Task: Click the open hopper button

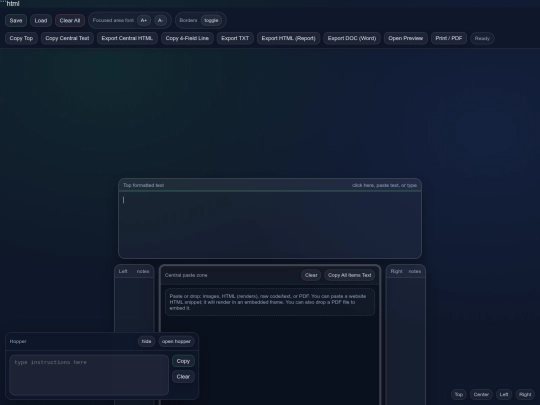Action: 176,341
